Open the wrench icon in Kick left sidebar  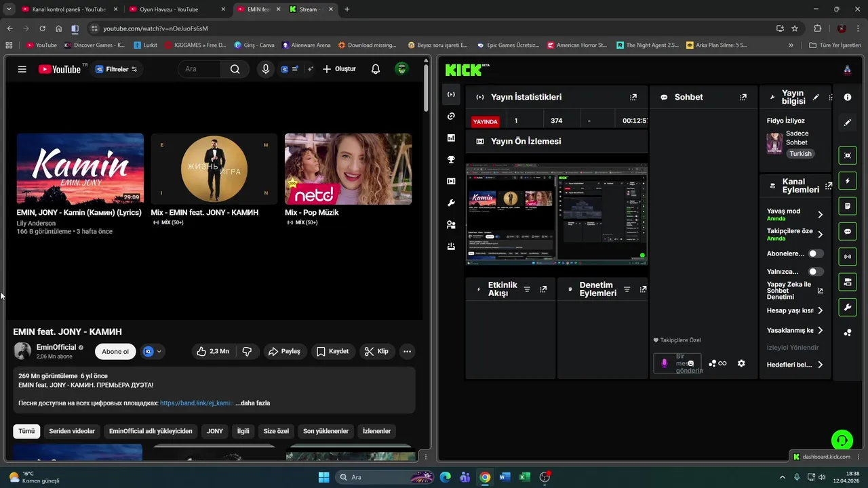[451, 203]
